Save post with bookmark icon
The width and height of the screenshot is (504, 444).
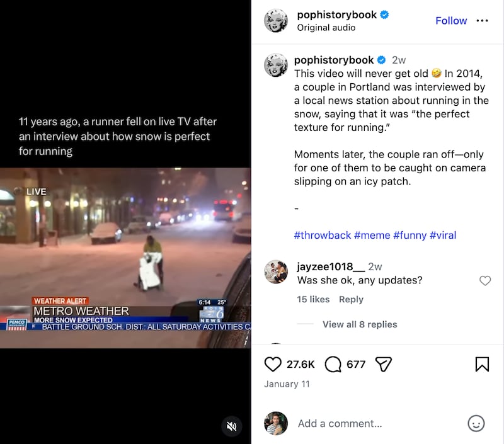482,364
